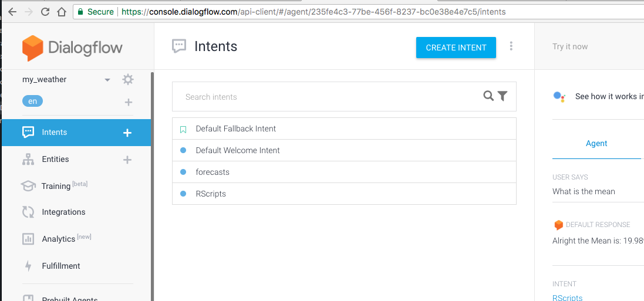
Task: Click the Intents chat bubble sidebar icon
Action: coord(28,132)
